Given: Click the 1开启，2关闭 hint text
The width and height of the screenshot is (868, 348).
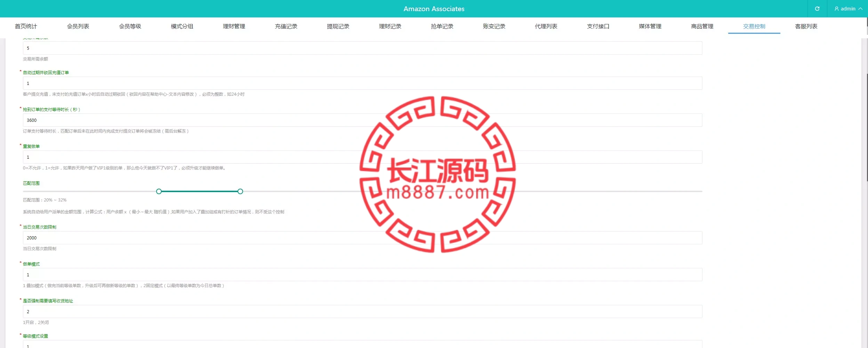Looking at the screenshot, I should (36, 323).
